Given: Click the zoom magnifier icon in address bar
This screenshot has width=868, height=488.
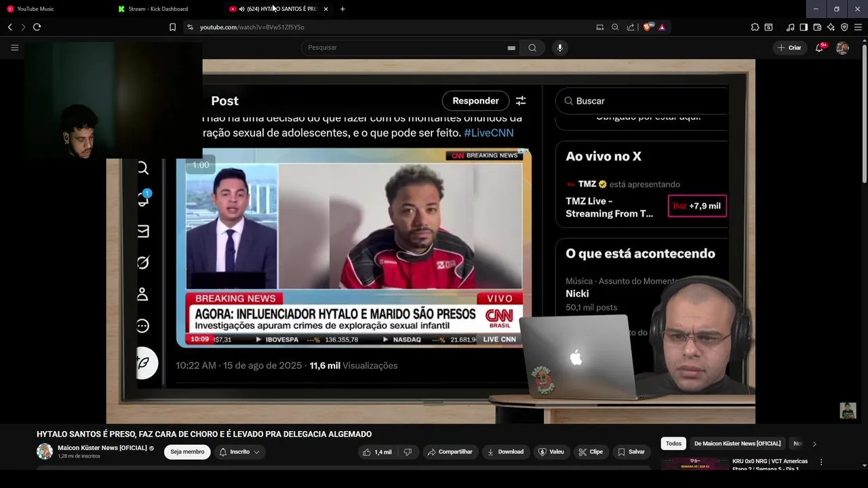Looking at the screenshot, I should click(x=615, y=27).
